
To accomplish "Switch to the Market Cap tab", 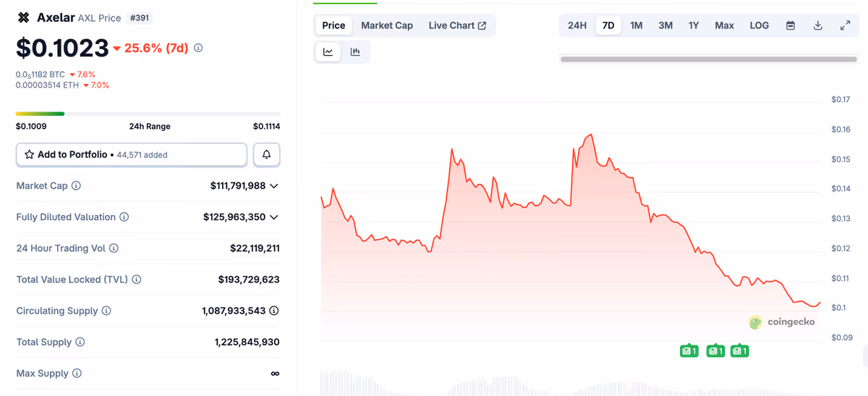I will click(387, 25).
